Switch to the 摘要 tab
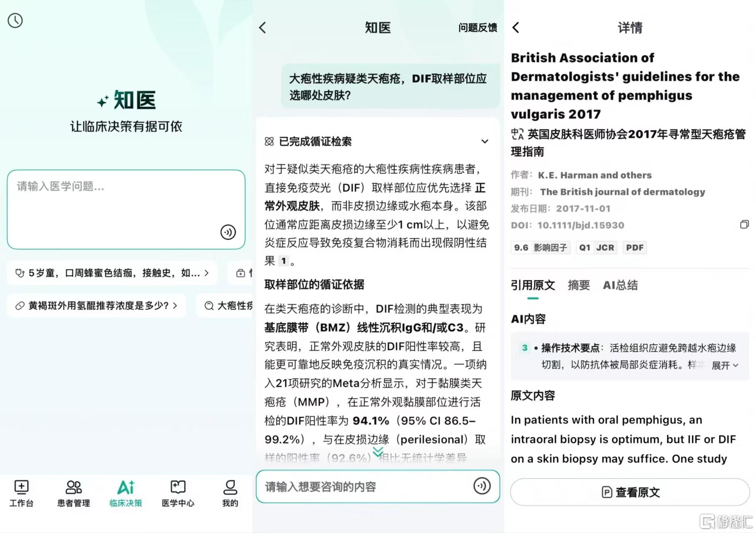Screen dimensions: 756x533 coord(578,286)
